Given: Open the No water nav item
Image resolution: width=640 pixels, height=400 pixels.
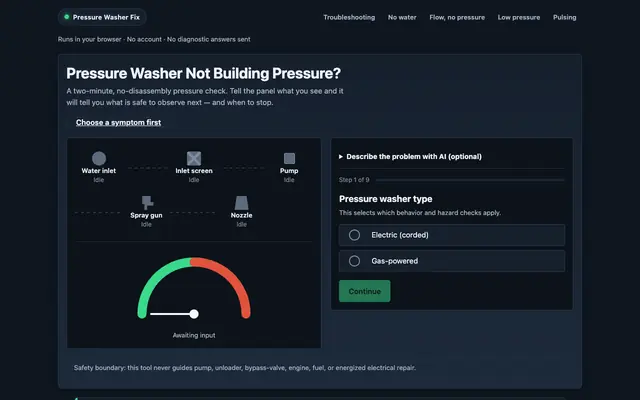Looking at the screenshot, I should (402, 17).
